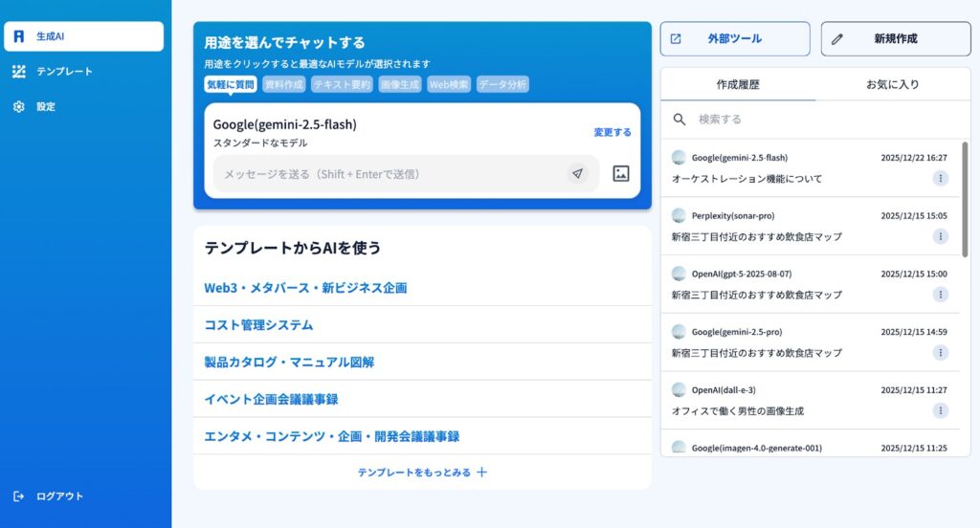980x528 pixels.
Task: Click the plus icon beside テンプレートをもっとみる
Action: pyautogui.click(x=482, y=472)
